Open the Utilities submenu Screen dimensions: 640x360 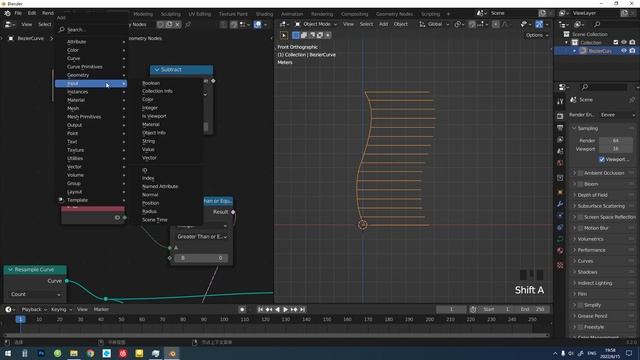[91, 158]
